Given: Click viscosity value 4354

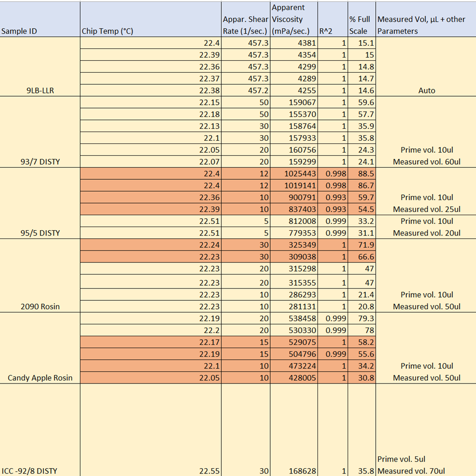Looking at the screenshot, I should point(294,55).
